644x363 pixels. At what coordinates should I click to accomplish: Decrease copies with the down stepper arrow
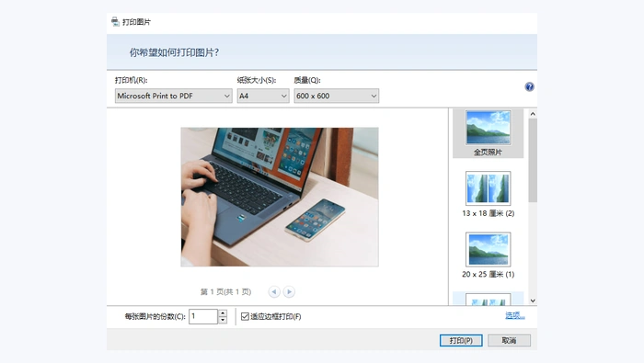coord(223,320)
